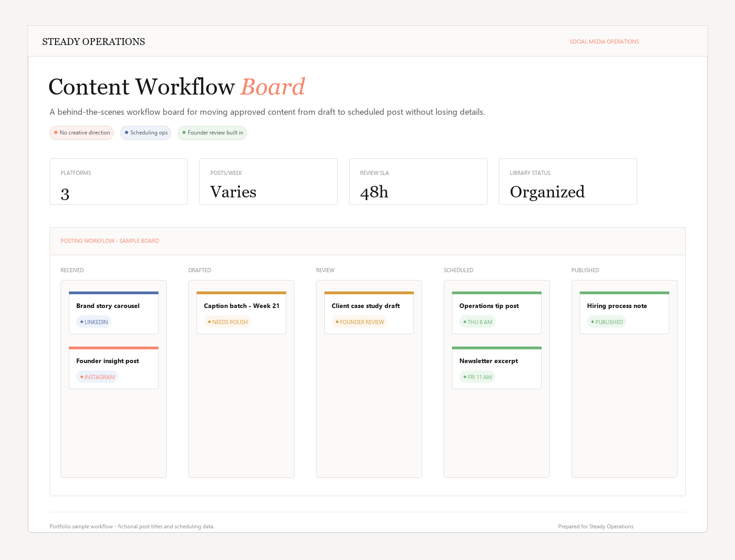Select the 'No creative direction' tag pill

point(81,133)
